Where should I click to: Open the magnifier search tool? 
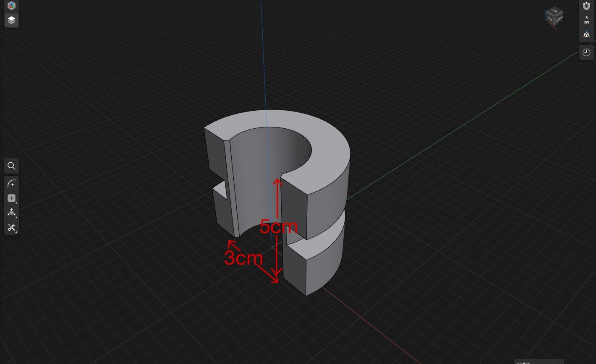[x=12, y=166]
